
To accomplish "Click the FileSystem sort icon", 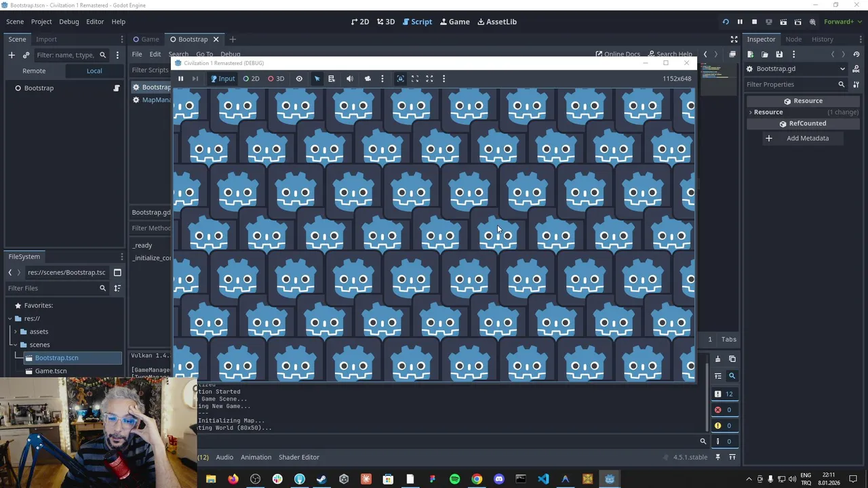I will [117, 288].
